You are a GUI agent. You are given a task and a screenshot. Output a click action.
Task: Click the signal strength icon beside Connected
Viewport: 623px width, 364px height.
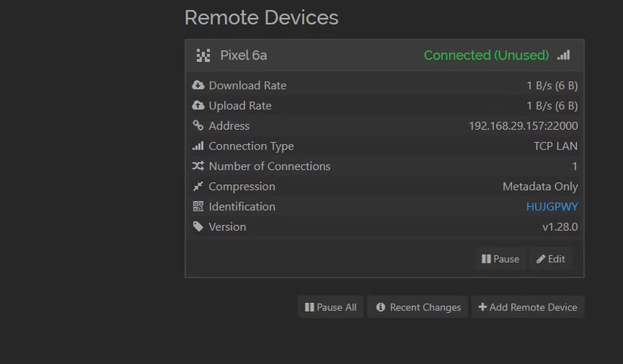pyautogui.click(x=563, y=55)
